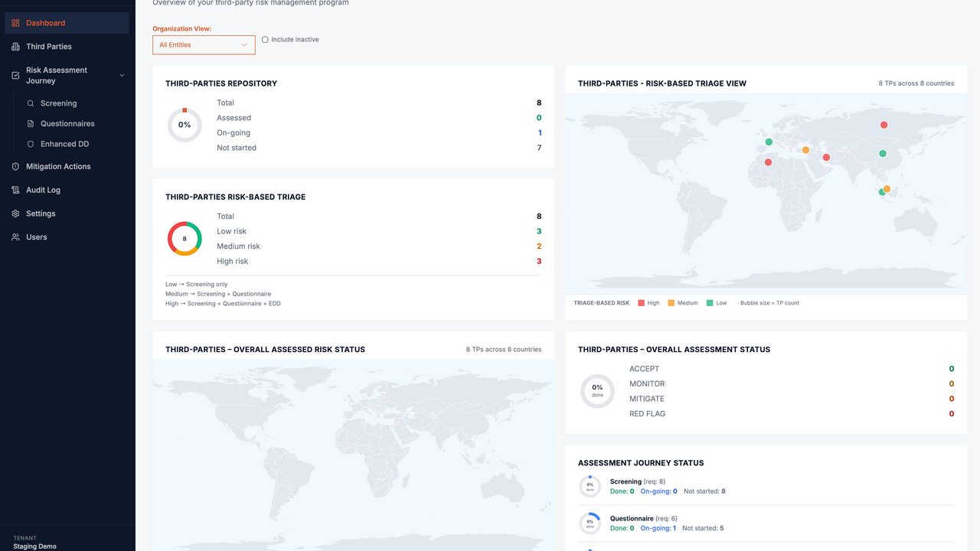Click the Users people icon

pyautogui.click(x=15, y=237)
